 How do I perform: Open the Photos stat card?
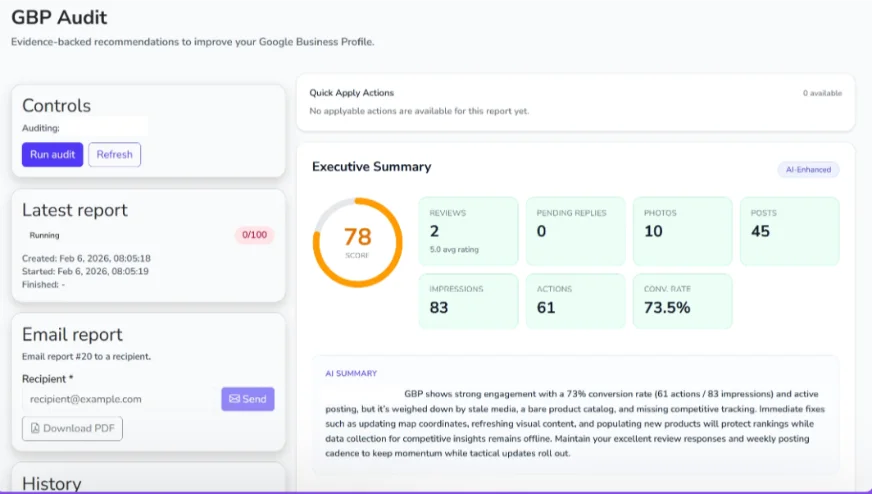click(x=682, y=231)
